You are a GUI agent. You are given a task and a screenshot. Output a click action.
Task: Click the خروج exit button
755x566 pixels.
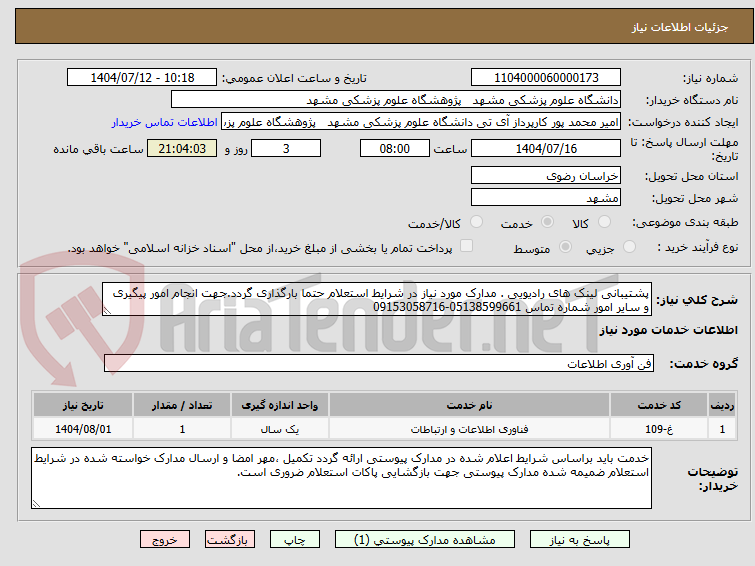[x=165, y=540]
